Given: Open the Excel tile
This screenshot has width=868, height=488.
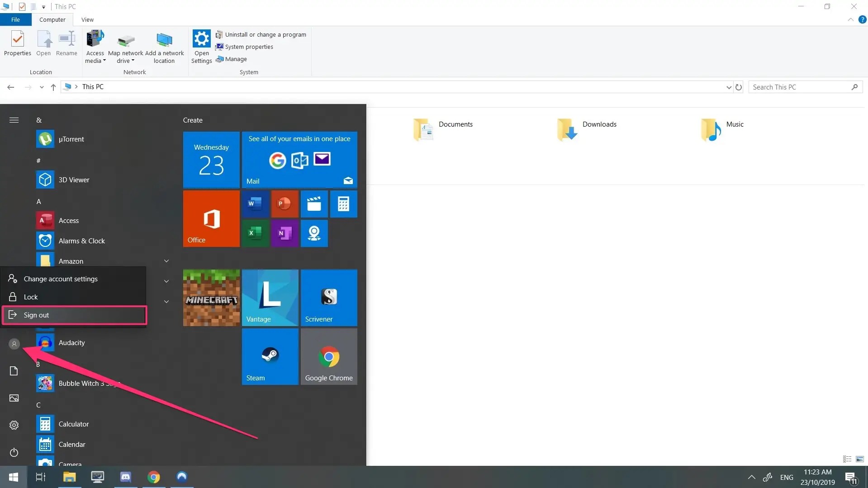Looking at the screenshot, I should 255,233.
